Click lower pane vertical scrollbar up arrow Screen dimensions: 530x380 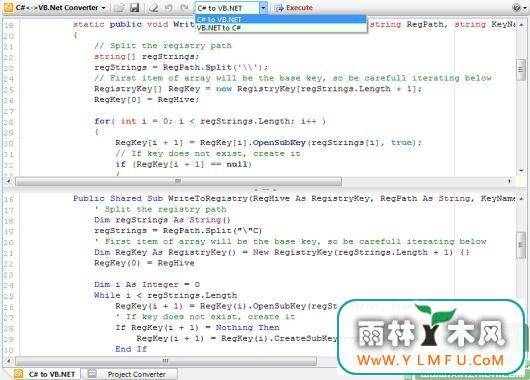(x=521, y=199)
